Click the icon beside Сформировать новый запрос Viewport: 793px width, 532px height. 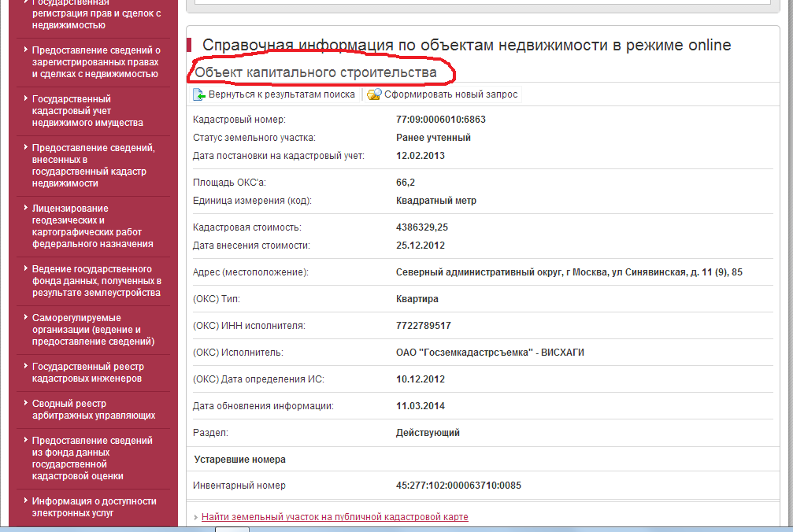tap(374, 95)
